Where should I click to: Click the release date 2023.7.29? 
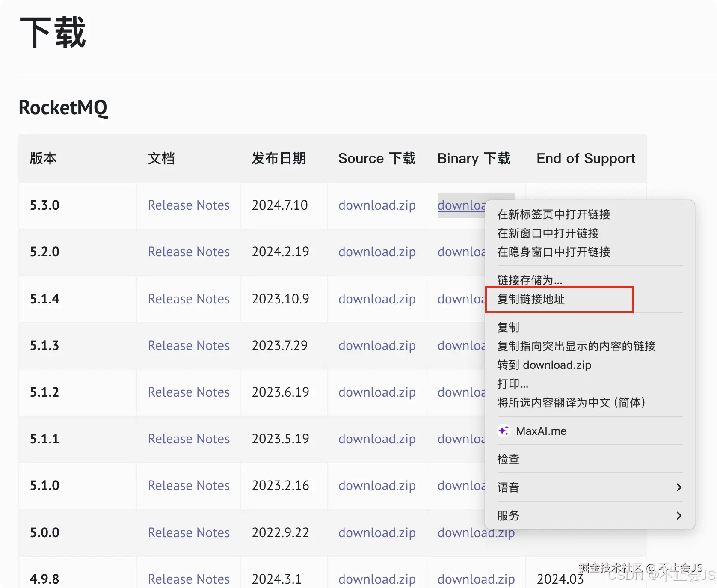click(x=280, y=345)
